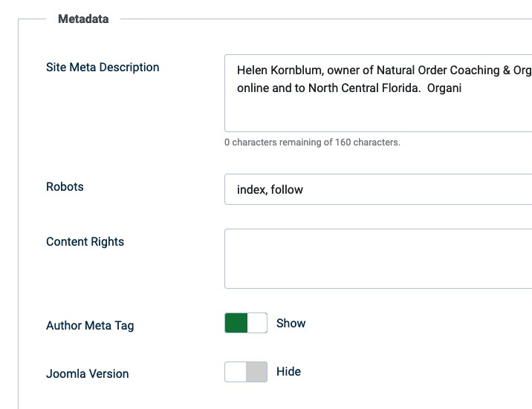The height and width of the screenshot is (409, 532).
Task: Click the Joomla Version label text
Action: 87,373
